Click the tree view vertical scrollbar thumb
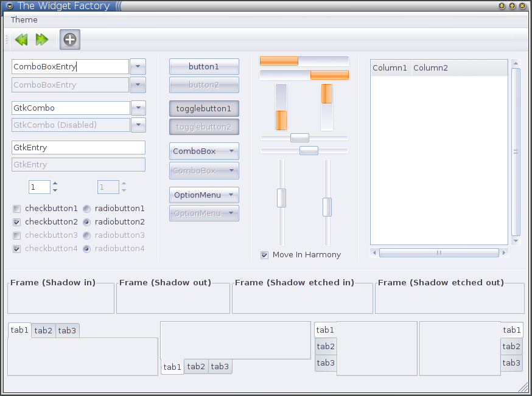This screenshot has height=396, width=532. [516, 152]
